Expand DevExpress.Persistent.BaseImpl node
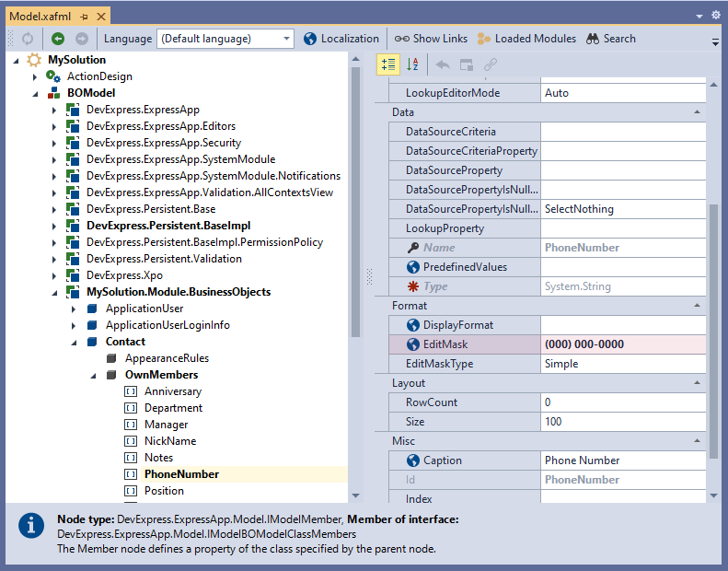728x571 pixels. 54,226
